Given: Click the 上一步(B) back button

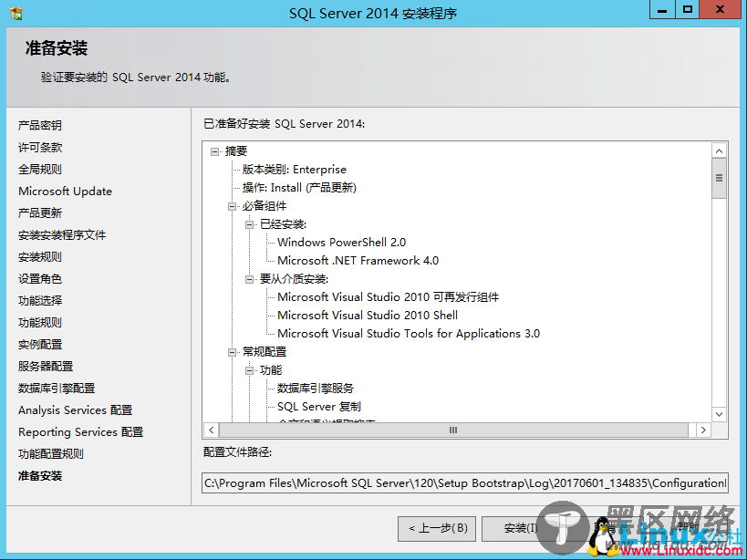Looking at the screenshot, I should click(437, 529).
